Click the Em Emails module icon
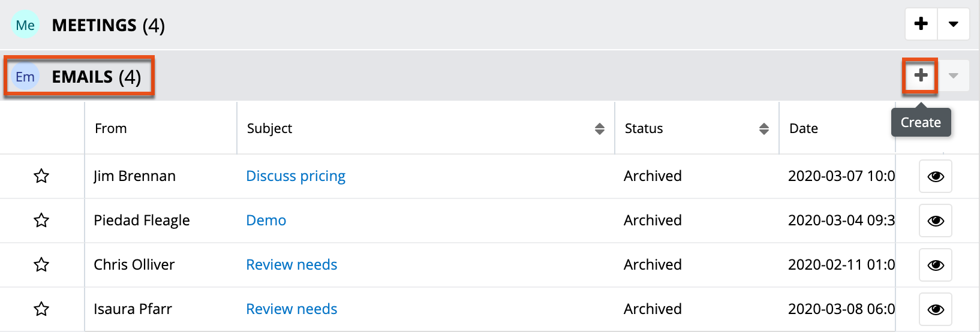Viewport: 980px width, 332px height. click(x=25, y=77)
